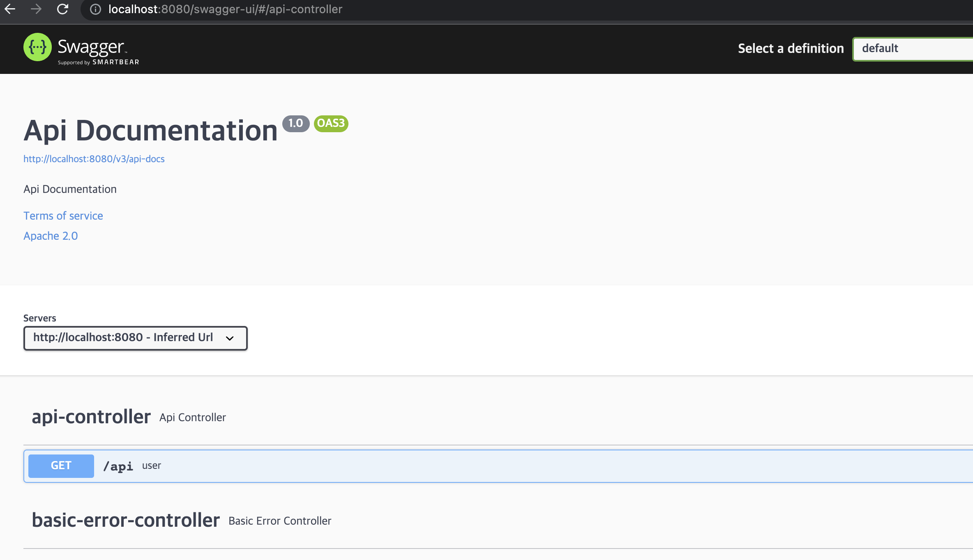Open the Terms of service link
973x560 pixels.
[63, 216]
